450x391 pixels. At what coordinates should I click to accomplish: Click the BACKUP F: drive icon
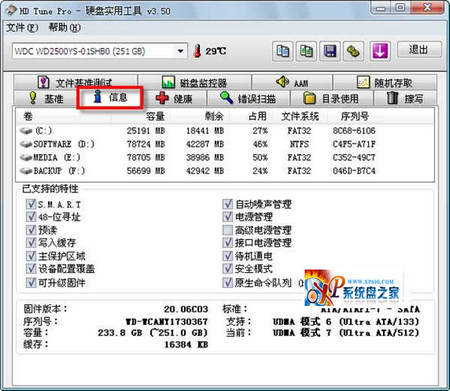click(26, 171)
